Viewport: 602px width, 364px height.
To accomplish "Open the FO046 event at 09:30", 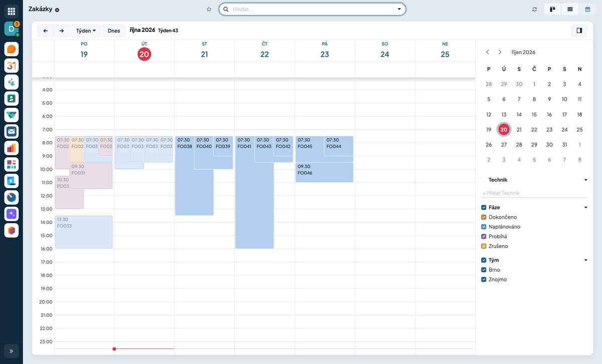I will tap(325, 172).
